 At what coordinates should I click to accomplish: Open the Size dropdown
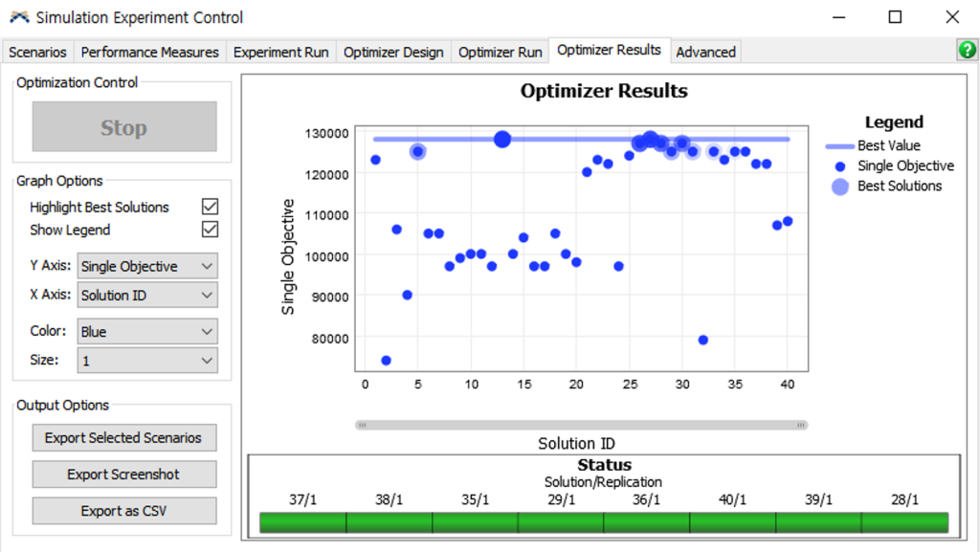(147, 361)
